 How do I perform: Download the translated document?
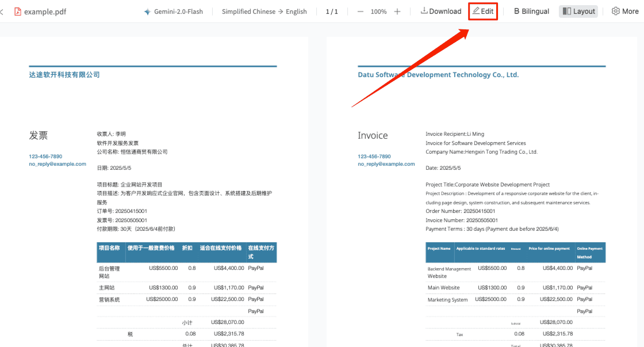click(x=441, y=11)
